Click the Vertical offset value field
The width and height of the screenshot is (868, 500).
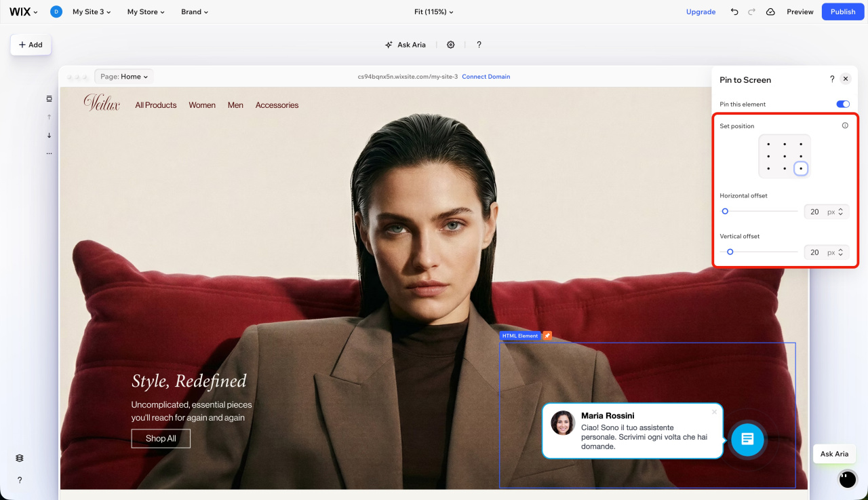click(814, 252)
